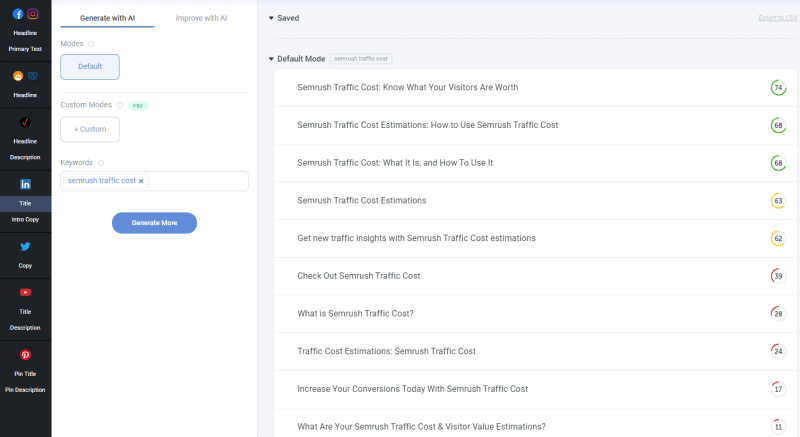Switch to Improve with AI tab
The width and height of the screenshot is (800, 437).
point(201,18)
